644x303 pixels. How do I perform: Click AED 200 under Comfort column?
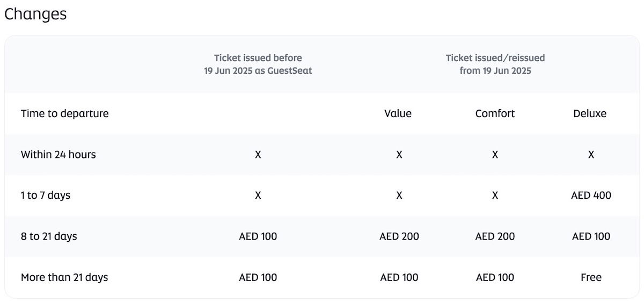pyautogui.click(x=495, y=236)
